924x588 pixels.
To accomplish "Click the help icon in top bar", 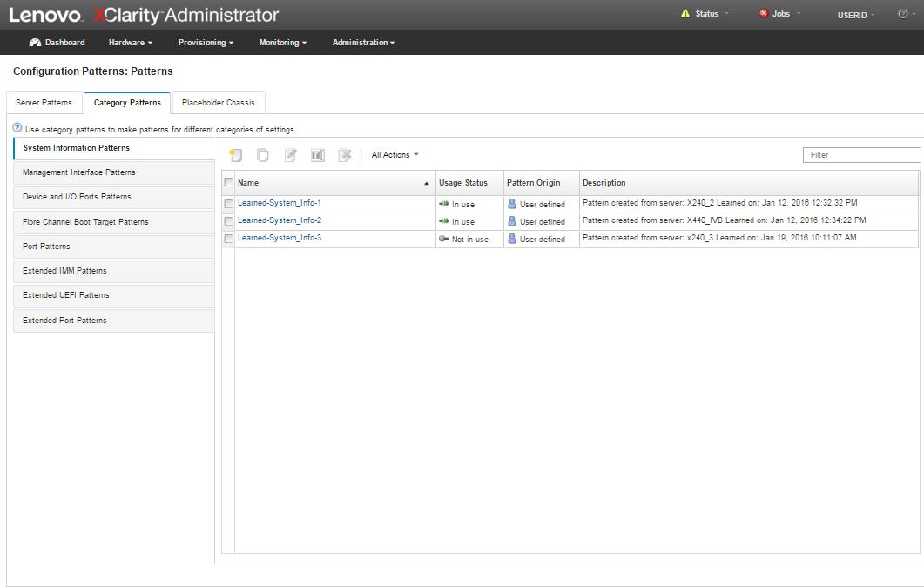I will [x=903, y=14].
